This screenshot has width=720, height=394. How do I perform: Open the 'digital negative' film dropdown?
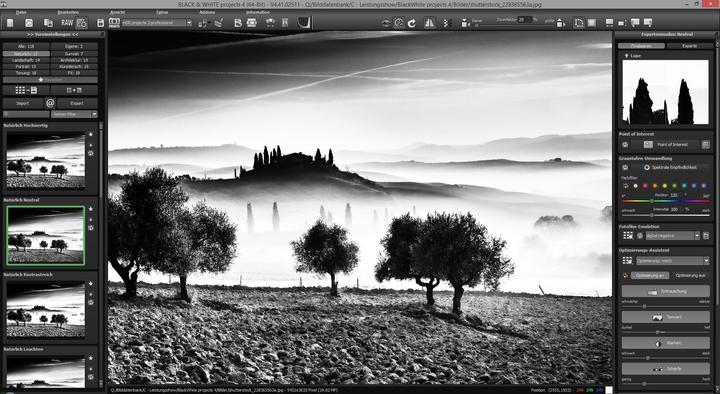[673, 236]
